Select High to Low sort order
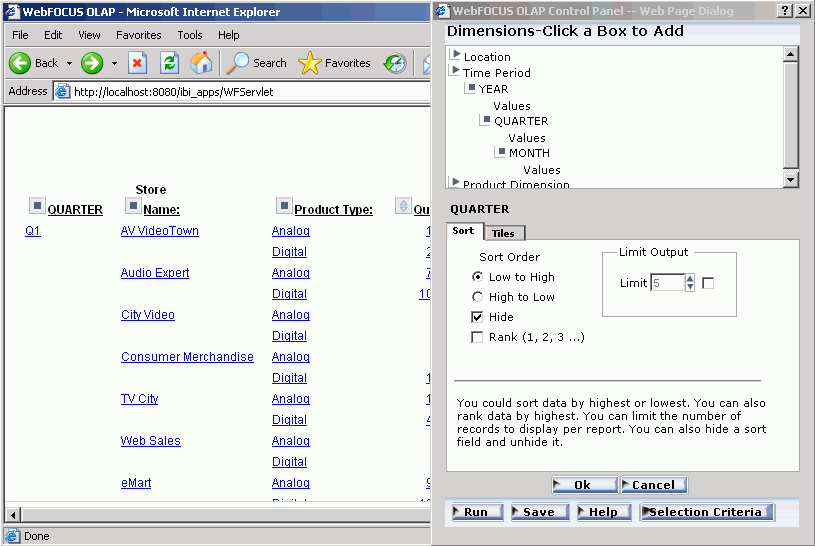 tap(477, 296)
